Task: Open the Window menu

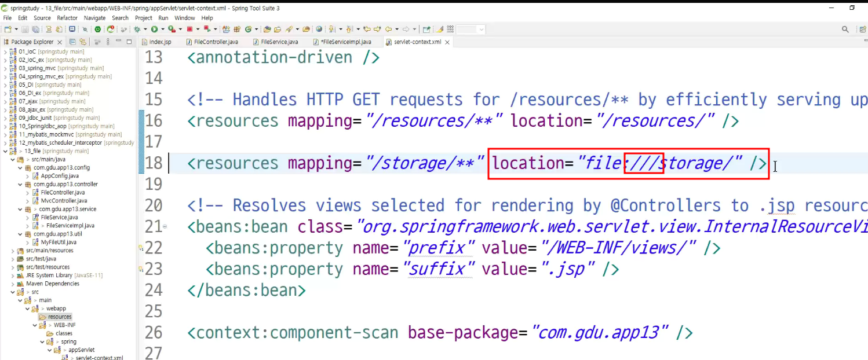Action: pyautogui.click(x=185, y=18)
